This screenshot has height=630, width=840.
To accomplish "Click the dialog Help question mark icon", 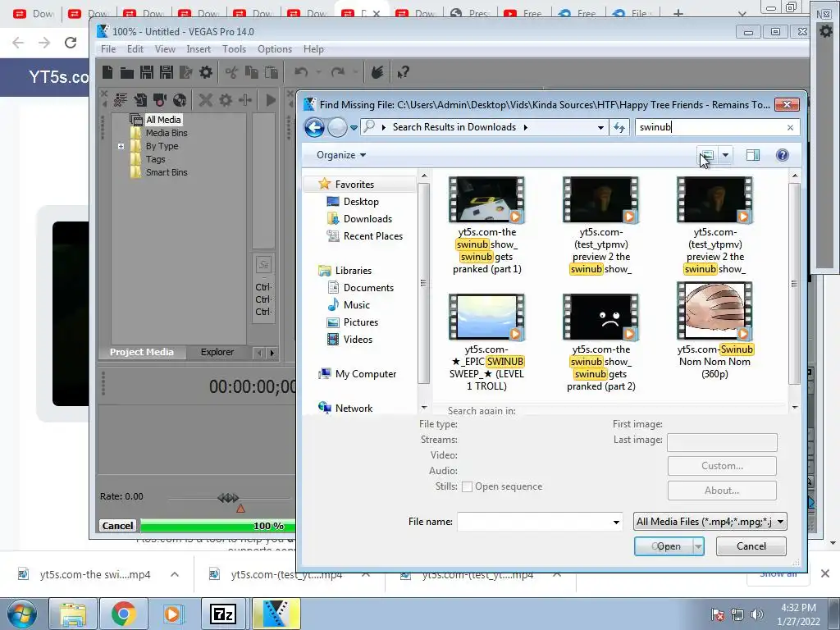I will tap(782, 155).
